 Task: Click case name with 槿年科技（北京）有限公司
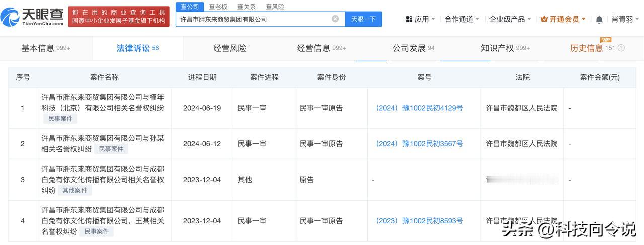point(103,102)
